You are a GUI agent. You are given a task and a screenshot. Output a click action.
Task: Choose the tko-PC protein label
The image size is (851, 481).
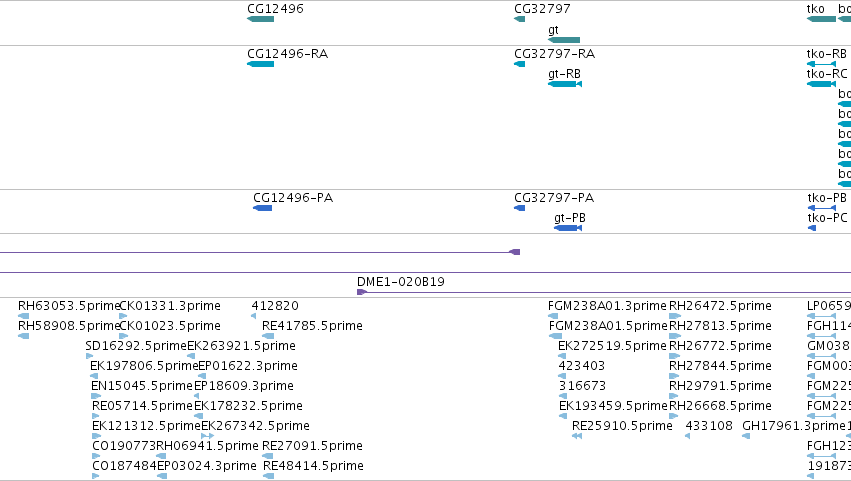[827, 218]
